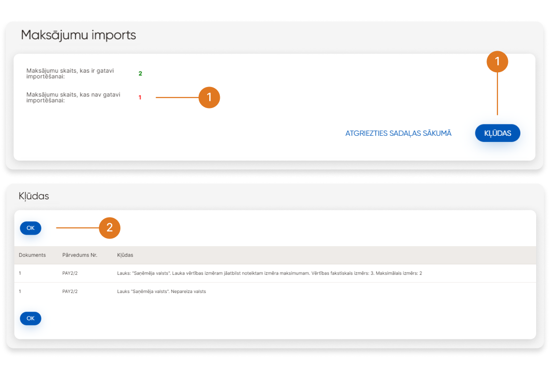Image resolution: width=550 pixels, height=392 pixels.
Task: Click the Maksājumu imports page heading
Action: click(x=78, y=35)
